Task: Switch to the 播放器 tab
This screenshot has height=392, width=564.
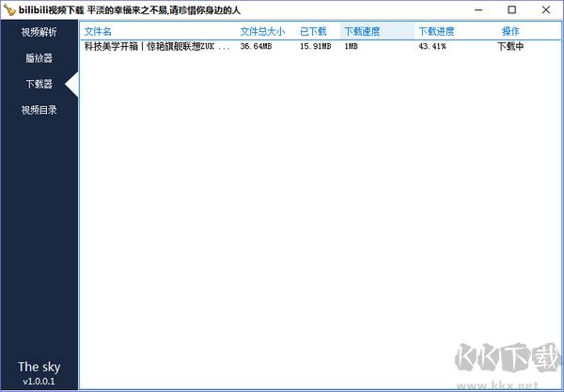Action: 39,58
